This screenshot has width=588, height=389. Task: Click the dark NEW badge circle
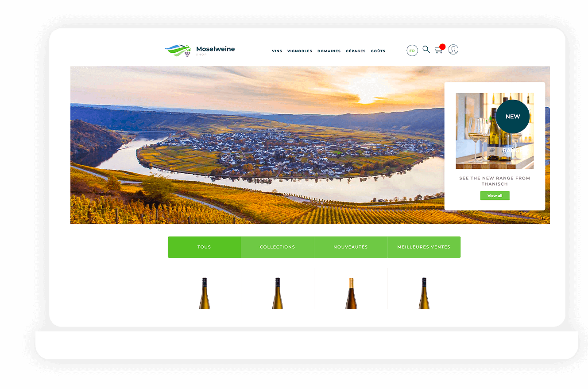click(512, 117)
